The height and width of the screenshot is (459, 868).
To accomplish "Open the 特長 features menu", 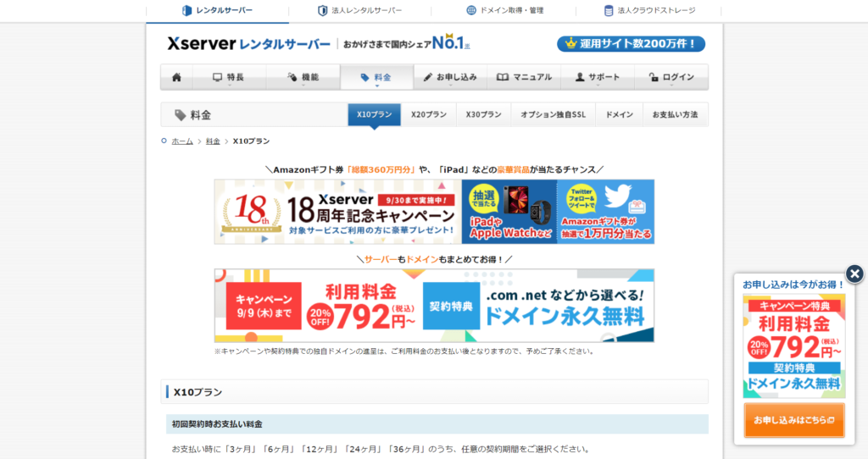I will [x=229, y=77].
